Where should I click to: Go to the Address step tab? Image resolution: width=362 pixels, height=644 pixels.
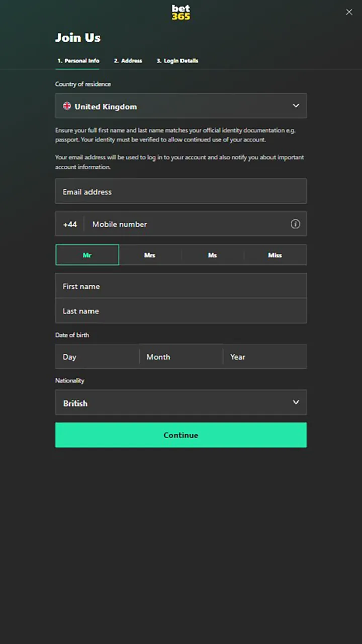click(128, 61)
